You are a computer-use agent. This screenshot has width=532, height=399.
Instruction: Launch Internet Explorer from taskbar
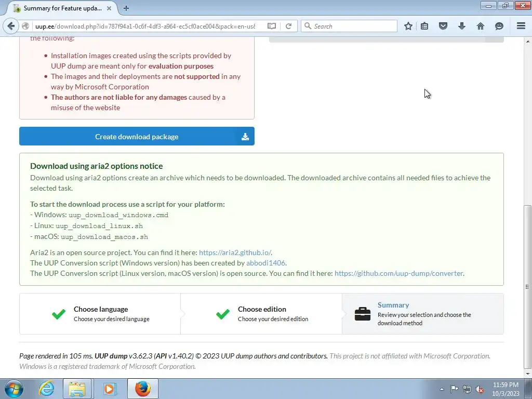click(46, 389)
